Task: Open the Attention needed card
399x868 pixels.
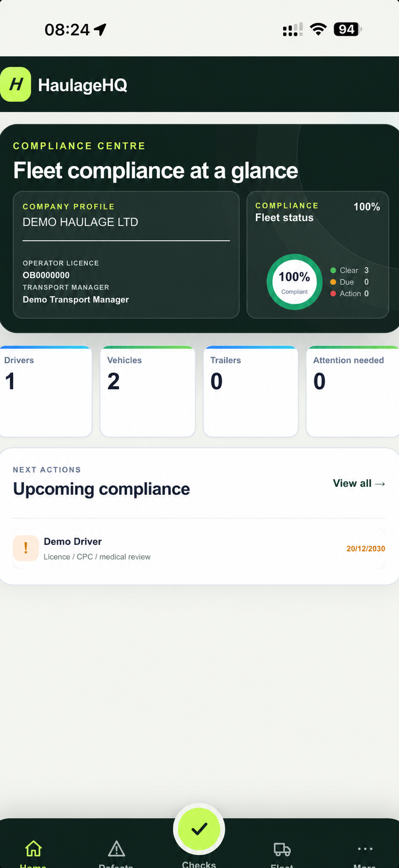Action: pos(353,392)
